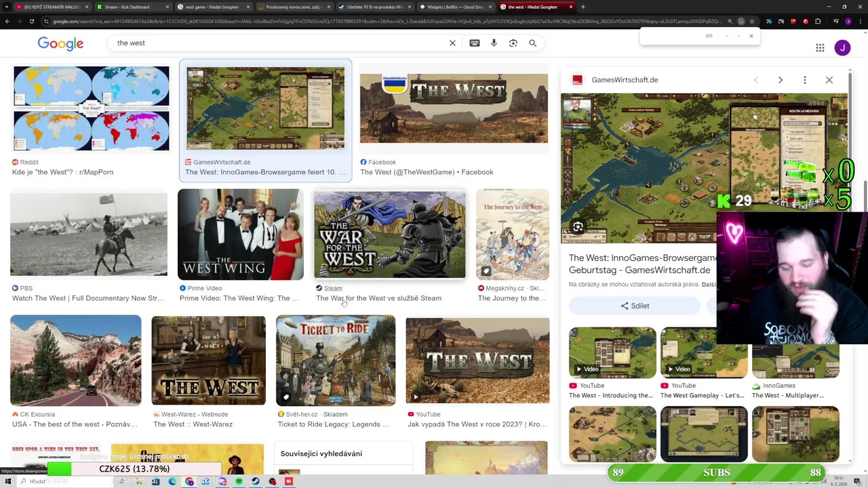Screen dimensions: 868x488
Task: Open Windows Start menu
Action: click(8, 481)
